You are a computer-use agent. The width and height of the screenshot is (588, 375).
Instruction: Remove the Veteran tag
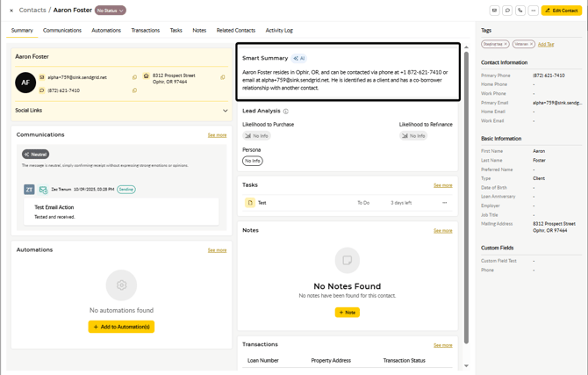531,44
